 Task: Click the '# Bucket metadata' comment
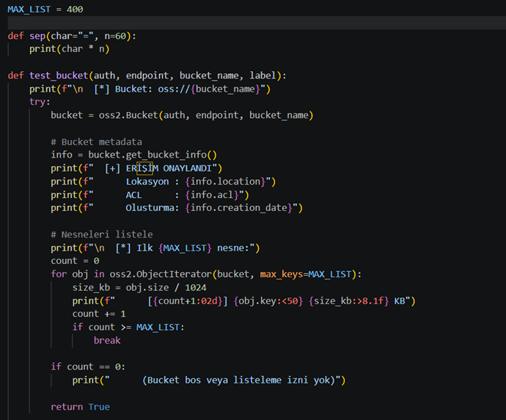click(96, 142)
